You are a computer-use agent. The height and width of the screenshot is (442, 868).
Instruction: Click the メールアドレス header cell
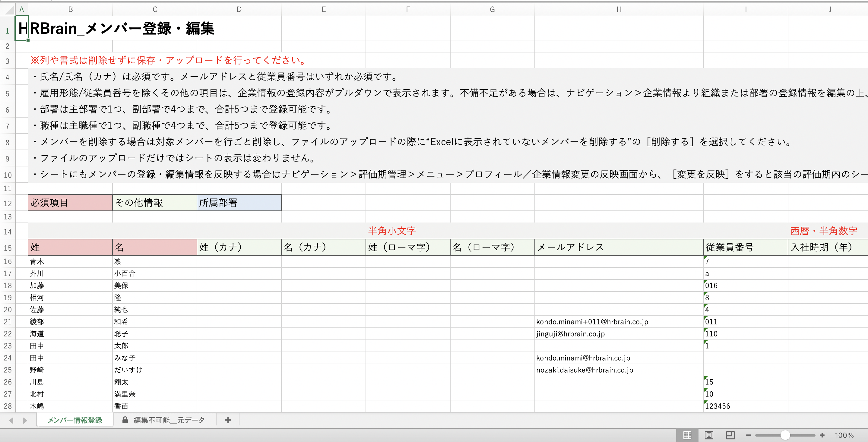pyautogui.click(x=619, y=247)
